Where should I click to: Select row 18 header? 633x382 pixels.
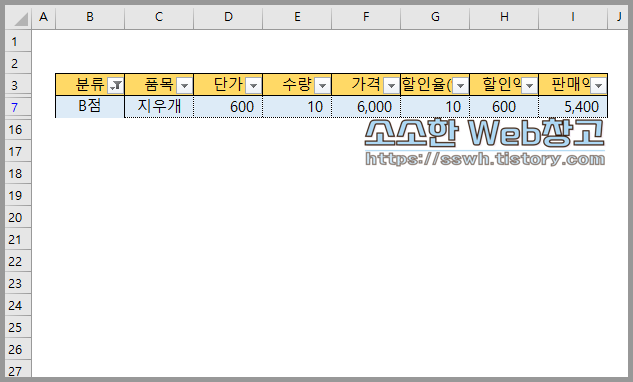[x=18, y=173]
